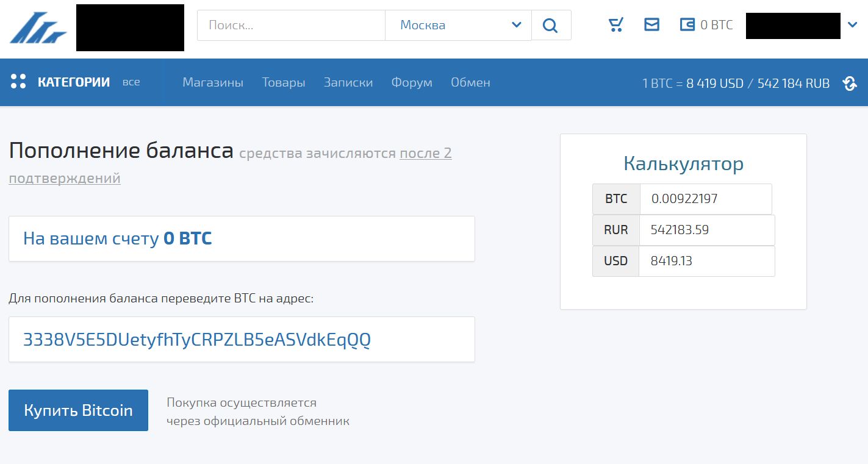Open the Магазины page

pyautogui.click(x=213, y=82)
